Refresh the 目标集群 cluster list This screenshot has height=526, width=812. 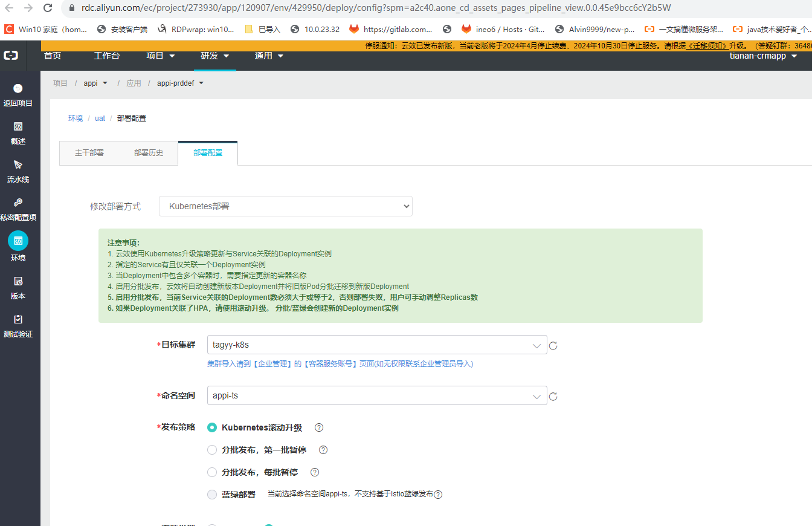(x=553, y=346)
